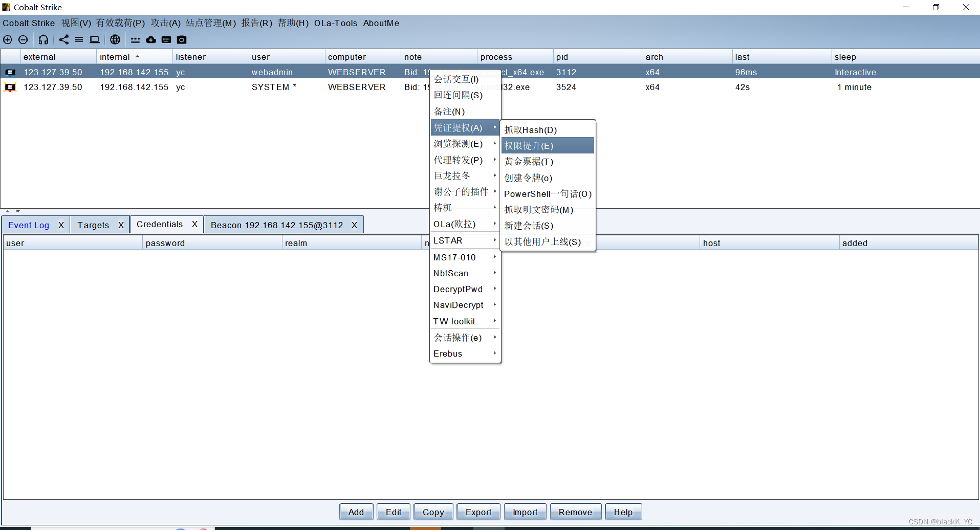Click the globe icon in the toolbar

[115, 39]
